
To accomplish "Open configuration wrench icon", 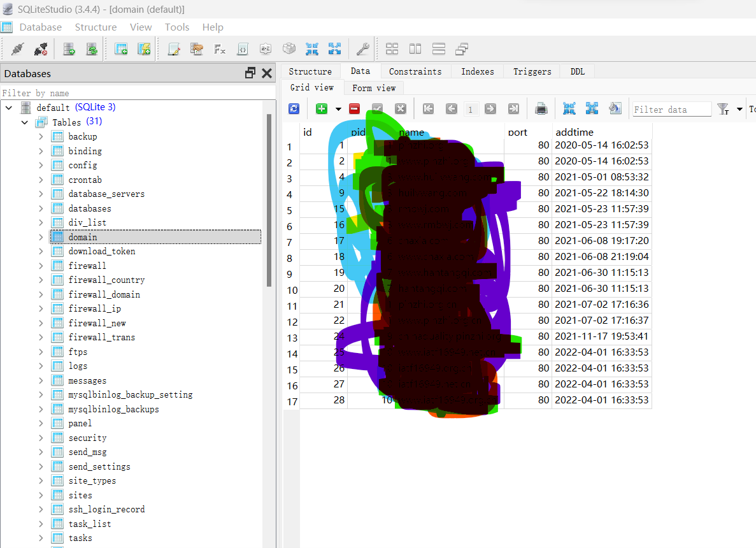I will click(x=362, y=48).
